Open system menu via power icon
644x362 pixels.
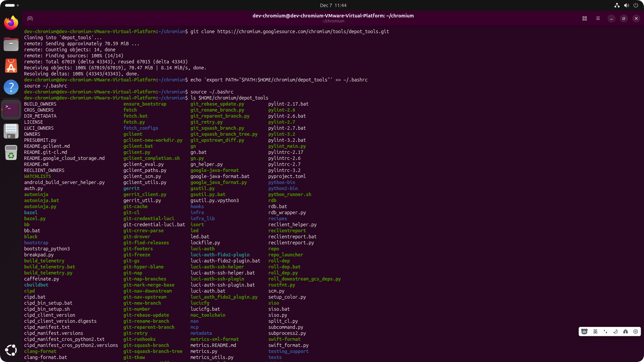click(x=636, y=5)
